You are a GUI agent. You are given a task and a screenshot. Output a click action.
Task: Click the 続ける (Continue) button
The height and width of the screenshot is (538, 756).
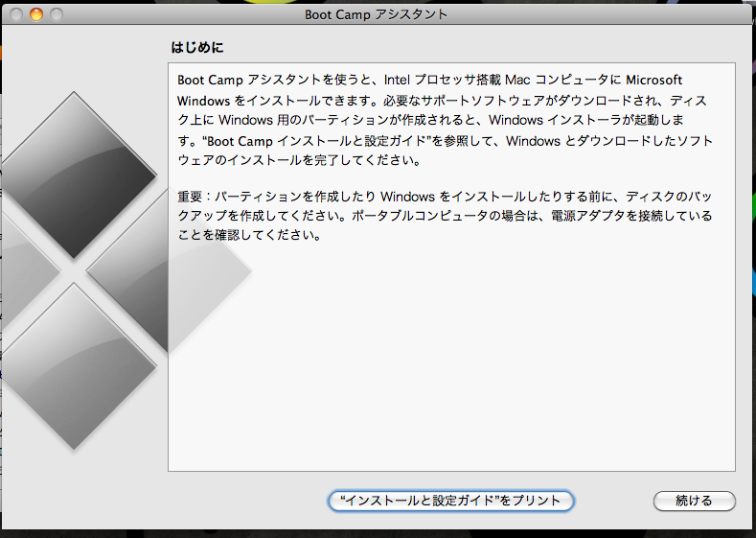point(695,501)
